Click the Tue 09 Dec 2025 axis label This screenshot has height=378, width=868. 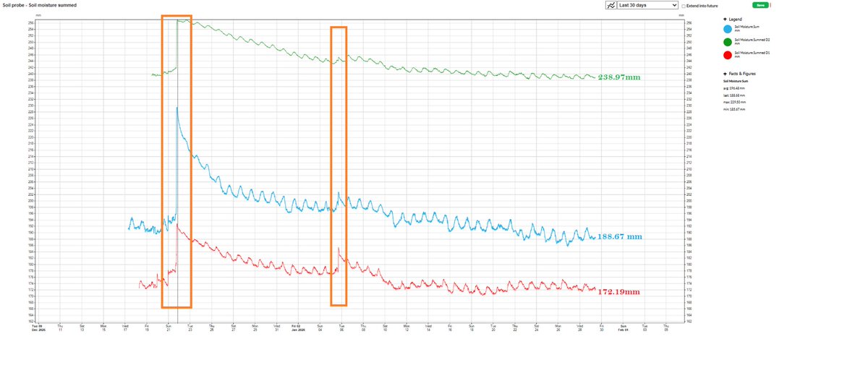pos(38,327)
